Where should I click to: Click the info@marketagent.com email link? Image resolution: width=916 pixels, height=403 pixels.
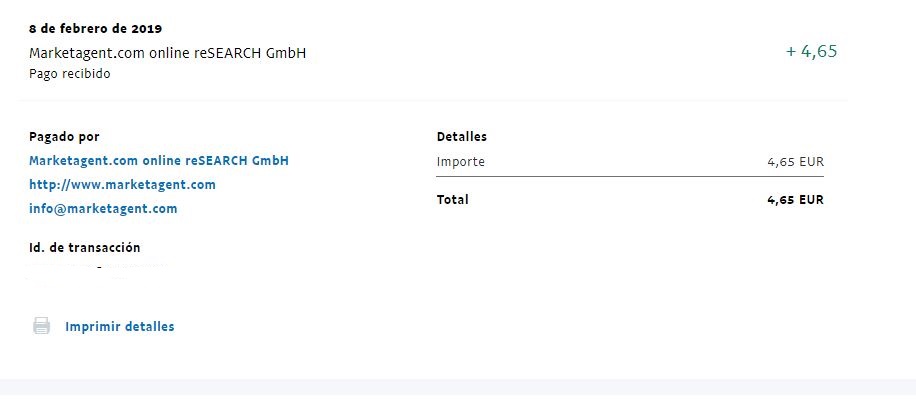[103, 209]
